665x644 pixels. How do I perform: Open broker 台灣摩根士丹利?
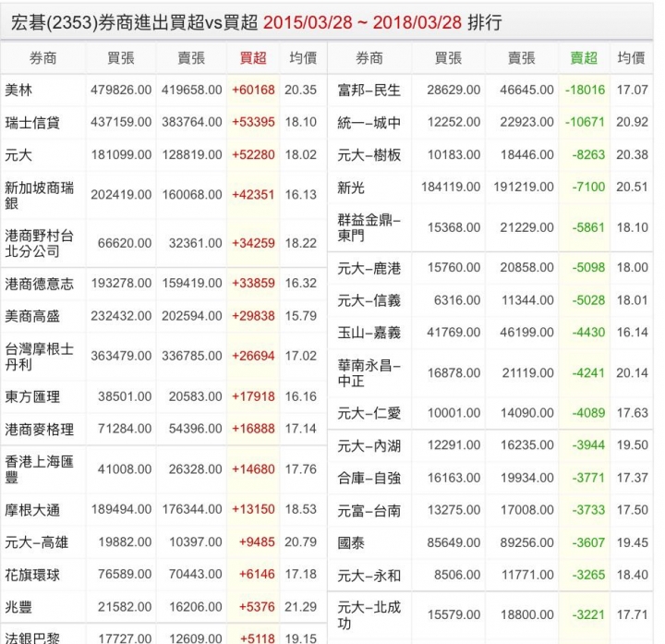click(40, 357)
